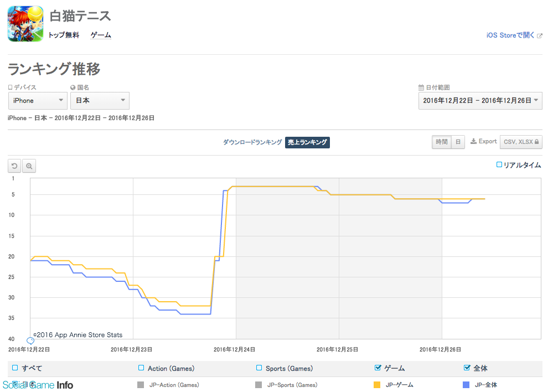The height and width of the screenshot is (392, 553).
Task: Click the grey JP-Sports (Games) color swatch
Action: pos(259,385)
